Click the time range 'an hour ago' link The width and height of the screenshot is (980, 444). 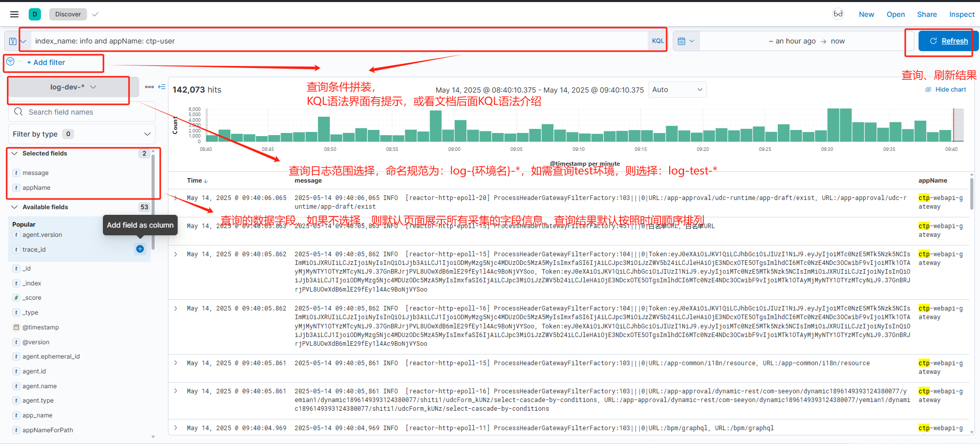tap(792, 41)
